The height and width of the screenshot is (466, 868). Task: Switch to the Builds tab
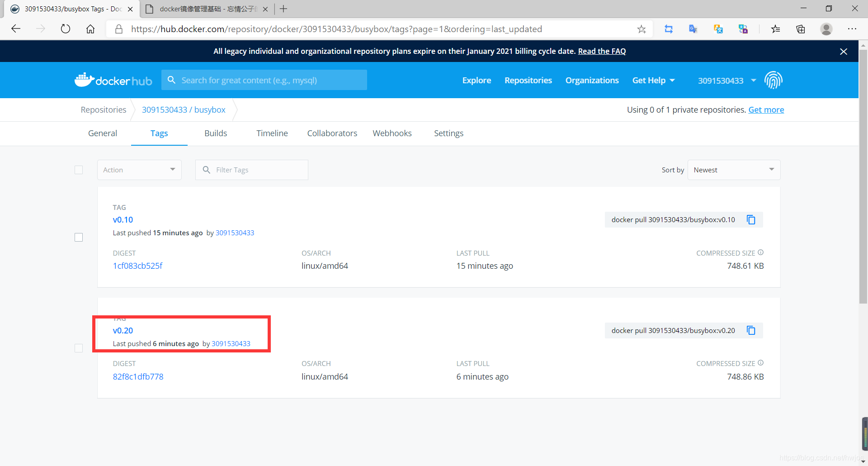pos(216,133)
